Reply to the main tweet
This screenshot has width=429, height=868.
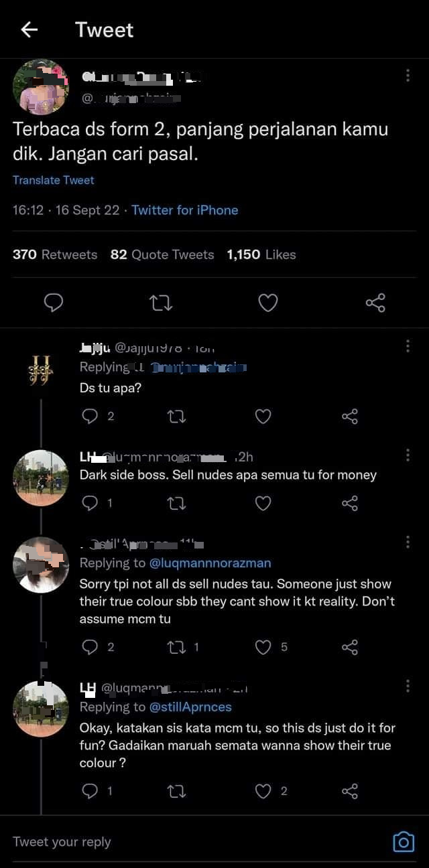tap(54, 303)
